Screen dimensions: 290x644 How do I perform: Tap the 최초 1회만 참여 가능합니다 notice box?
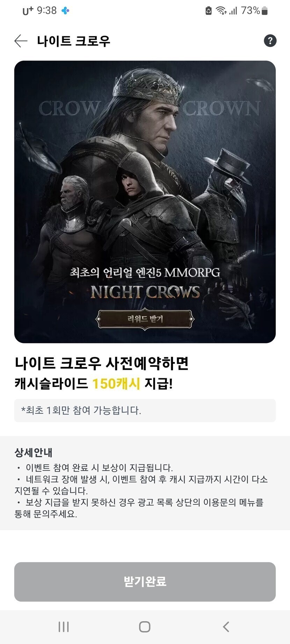[145, 410]
